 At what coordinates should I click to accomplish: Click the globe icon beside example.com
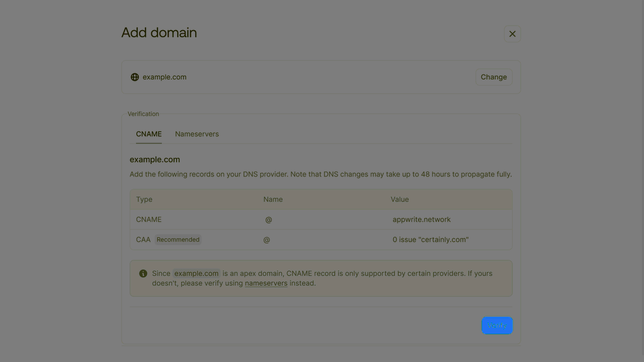[x=134, y=77]
